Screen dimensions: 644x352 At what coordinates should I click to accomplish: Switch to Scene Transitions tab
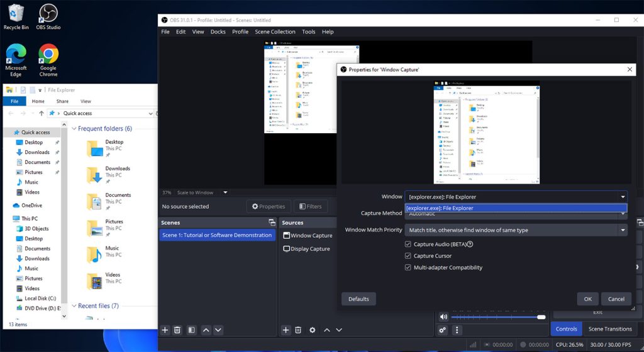pyautogui.click(x=610, y=329)
